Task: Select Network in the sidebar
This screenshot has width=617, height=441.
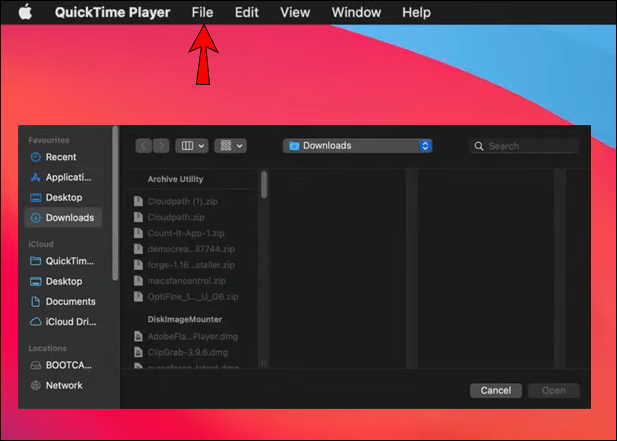Action: [x=63, y=386]
